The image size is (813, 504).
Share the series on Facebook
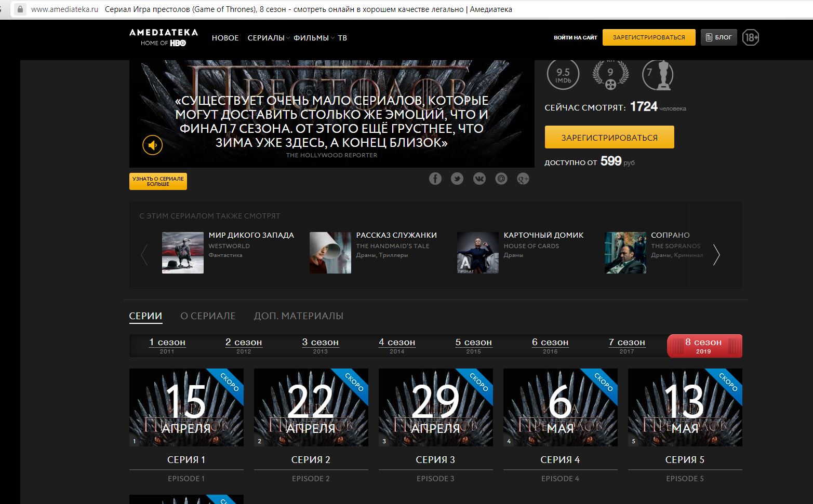(435, 179)
